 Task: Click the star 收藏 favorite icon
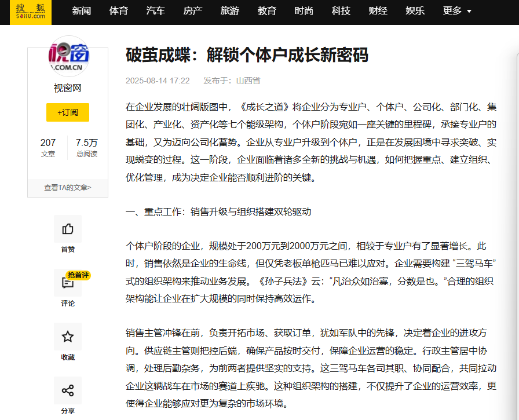tap(68, 337)
